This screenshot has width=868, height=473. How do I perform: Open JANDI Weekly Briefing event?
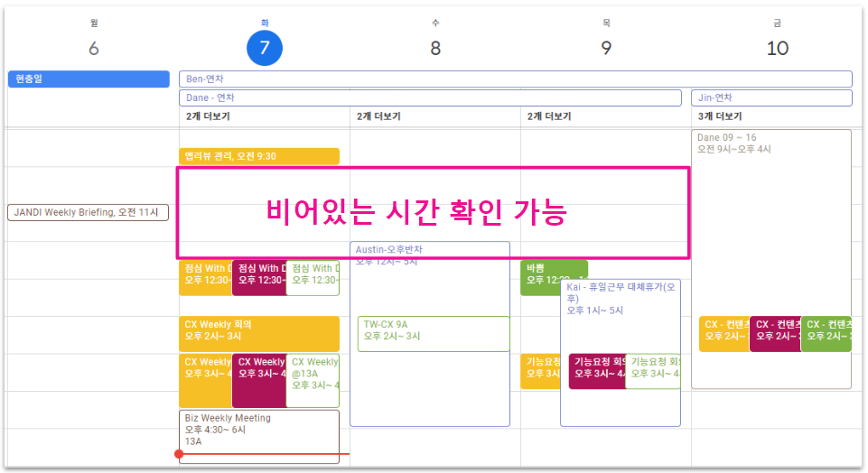click(89, 213)
